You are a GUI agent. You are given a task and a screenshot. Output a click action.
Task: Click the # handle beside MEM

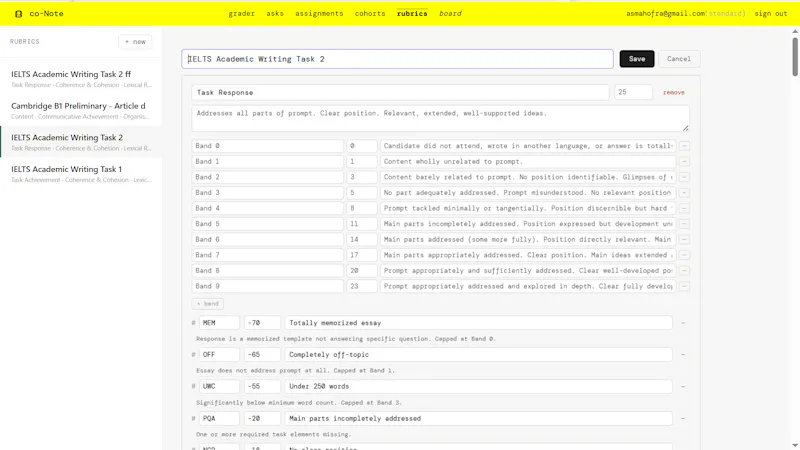coord(193,323)
